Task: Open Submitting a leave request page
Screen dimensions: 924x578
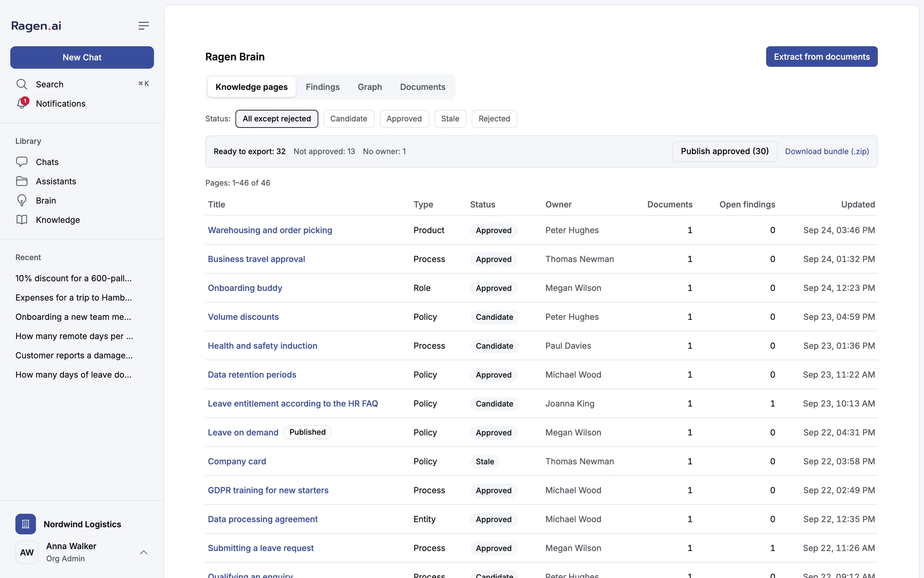Action: tap(261, 548)
